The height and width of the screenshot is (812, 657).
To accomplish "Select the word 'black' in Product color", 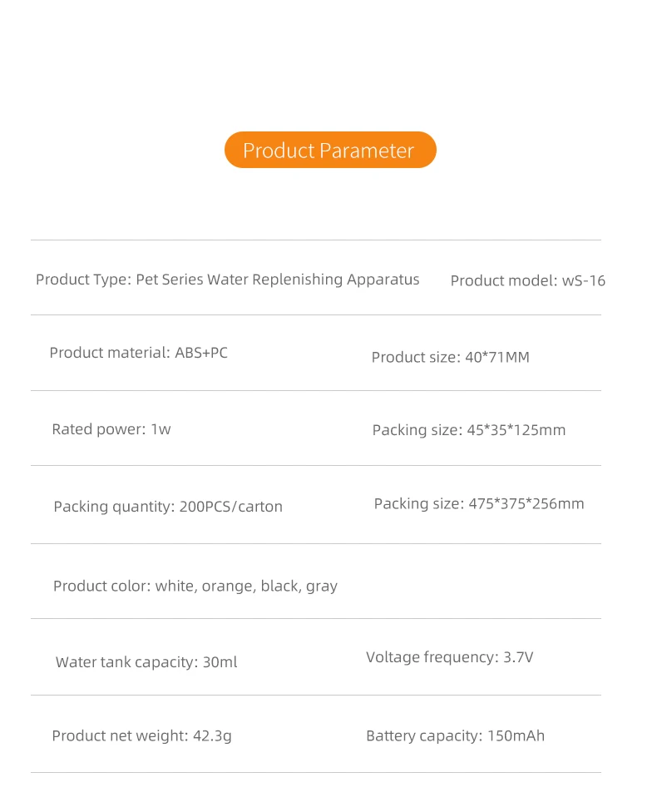I will point(280,587).
